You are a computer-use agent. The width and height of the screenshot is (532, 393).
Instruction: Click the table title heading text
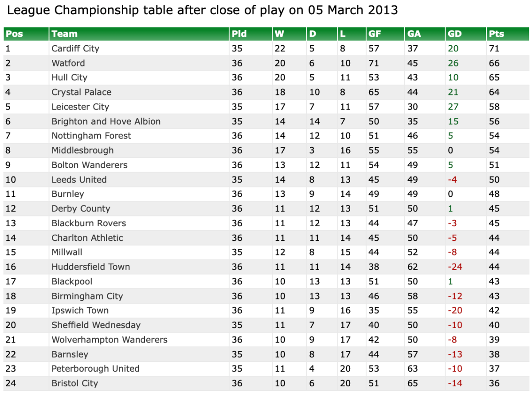pyautogui.click(x=202, y=11)
